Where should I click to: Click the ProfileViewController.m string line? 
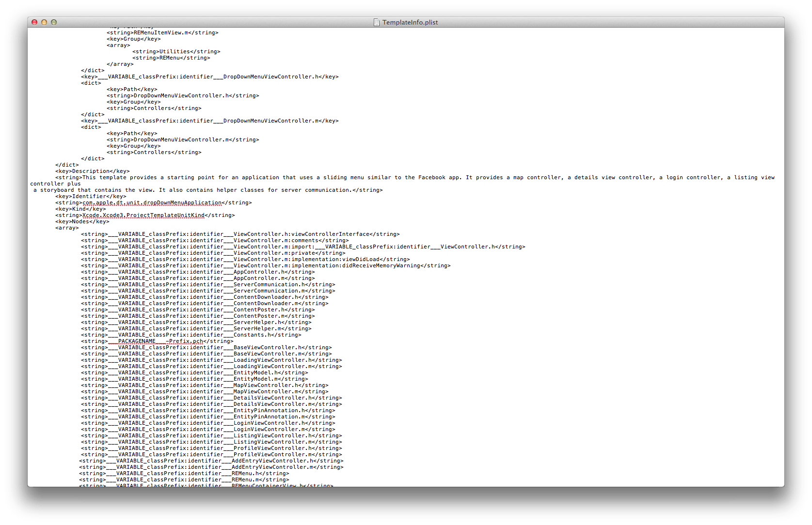(211, 454)
